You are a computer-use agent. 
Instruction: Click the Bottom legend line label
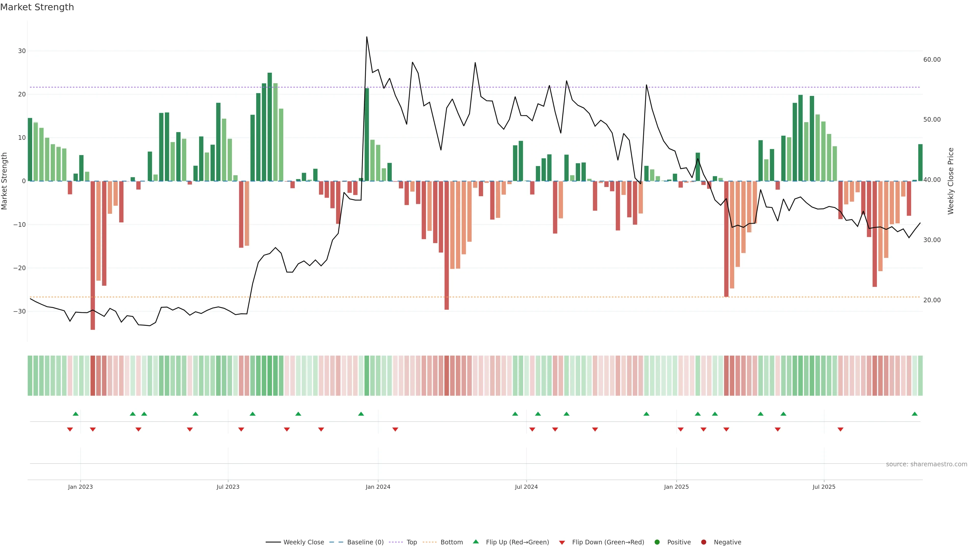click(x=451, y=542)
